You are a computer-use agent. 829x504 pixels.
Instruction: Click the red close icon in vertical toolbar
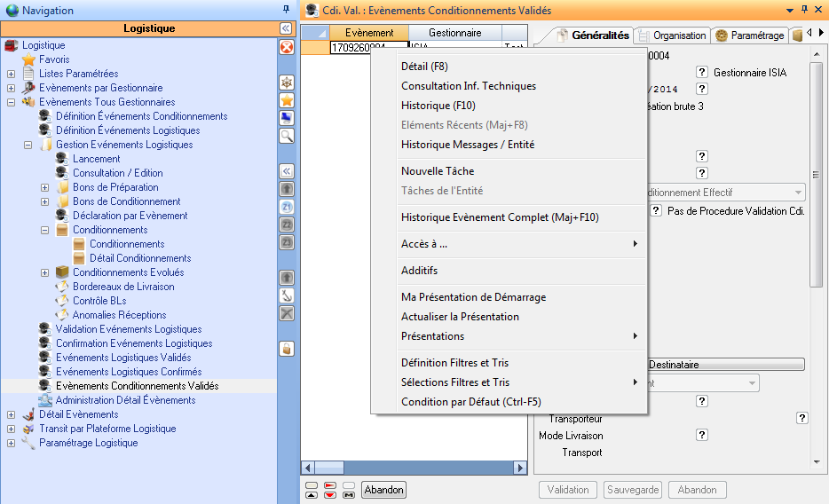coord(287,47)
